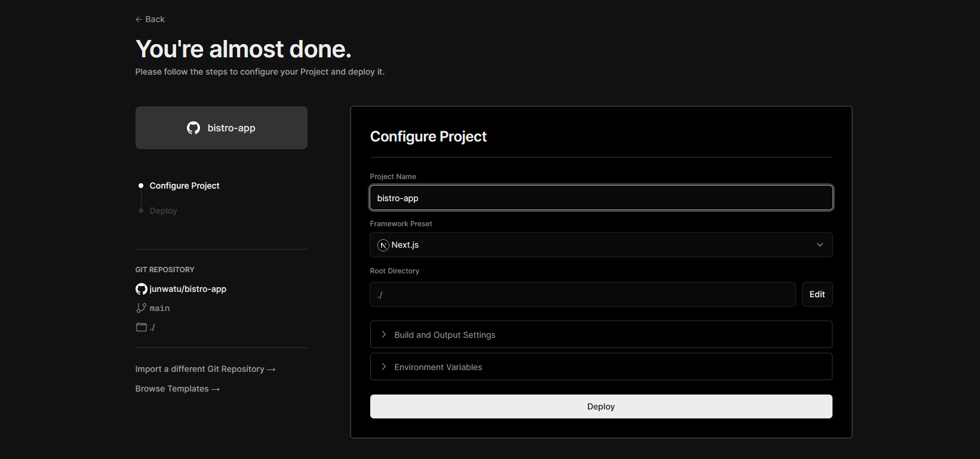The width and height of the screenshot is (980, 459).
Task: Go Back to the previous page
Action: coord(150,19)
